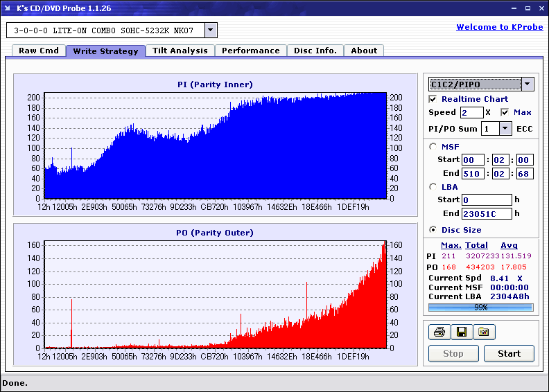
Task: Click MSF End minutes field 510
Action: (473, 173)
